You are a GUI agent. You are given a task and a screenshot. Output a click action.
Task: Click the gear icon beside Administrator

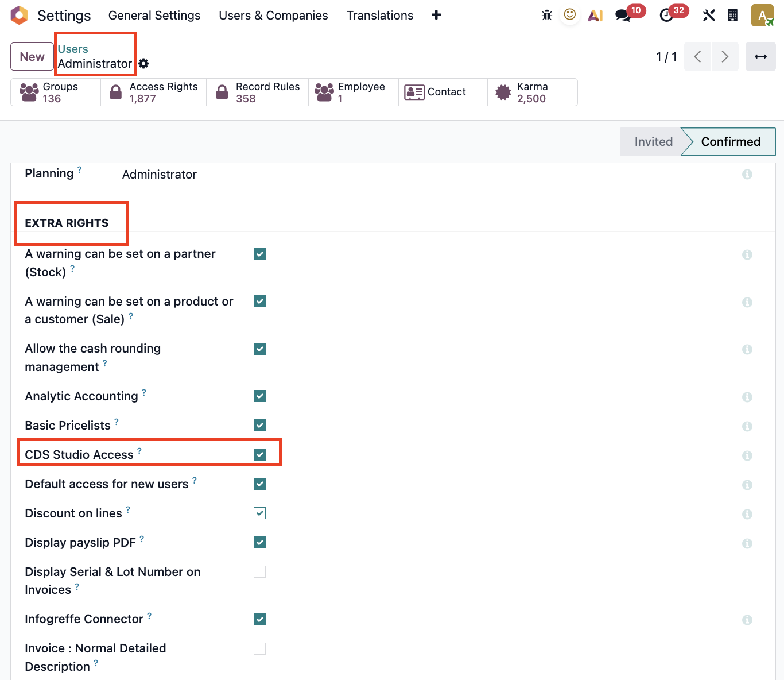pyautogui.click(x=143, y=64)
